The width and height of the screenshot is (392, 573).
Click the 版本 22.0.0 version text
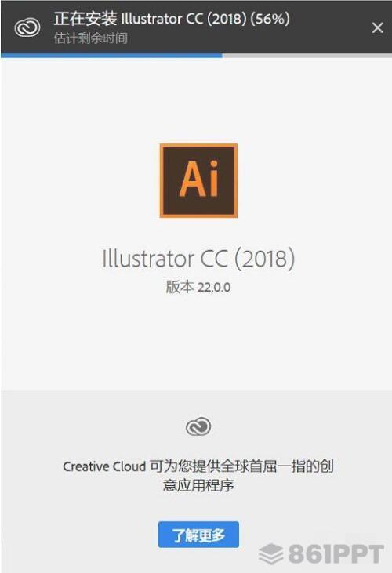click(198, 287)
